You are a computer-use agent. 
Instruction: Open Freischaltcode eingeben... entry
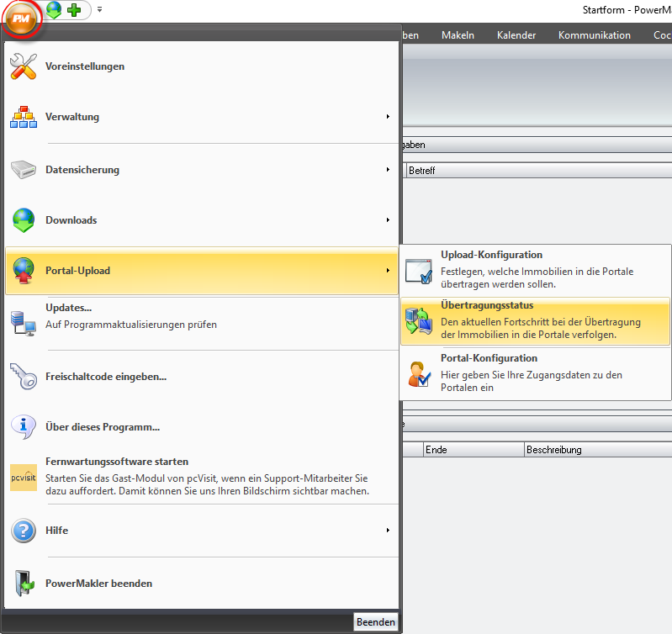coord(201,377)
